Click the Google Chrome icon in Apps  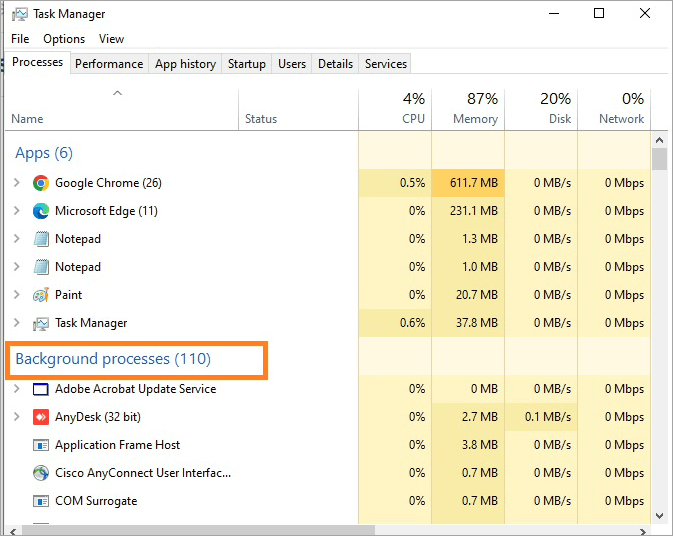[41, 183]
